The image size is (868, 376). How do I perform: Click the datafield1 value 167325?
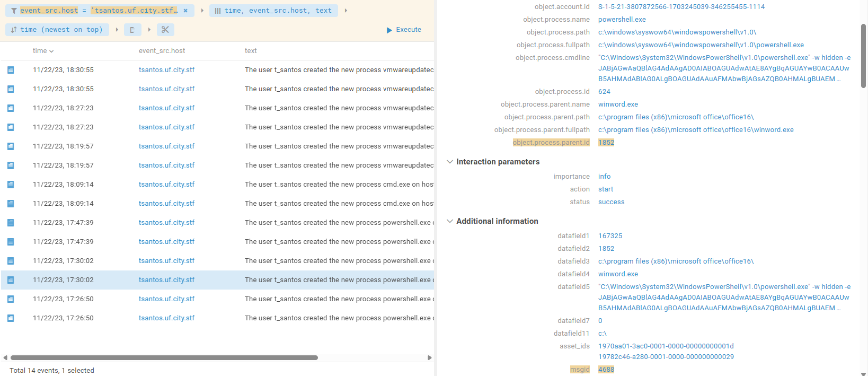coord(610,236)
